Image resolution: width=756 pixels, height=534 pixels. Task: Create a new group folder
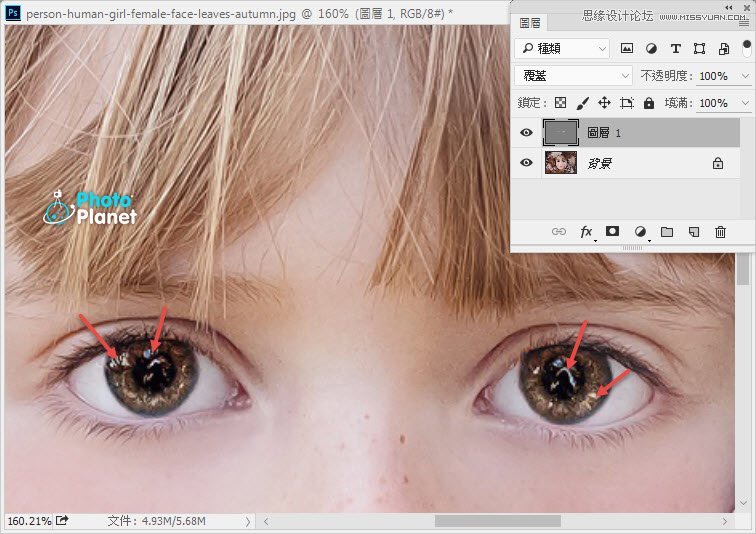(x=667, y=232)
